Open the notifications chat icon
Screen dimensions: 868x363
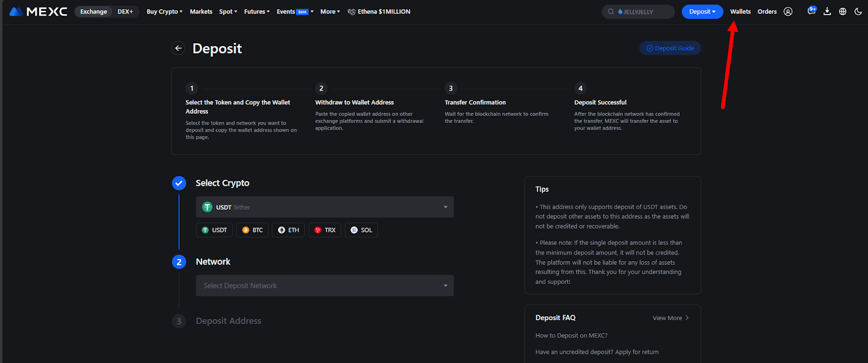pos(812,11)
